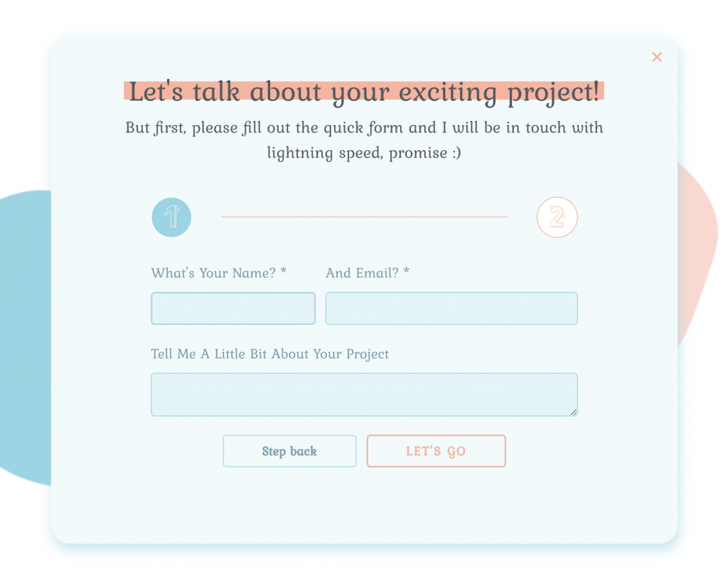Image resolution: width=728 pixels, height=578 pixels.
Task: Click the highlighted "Let's talk" heading
Action: tap(364, 92)
